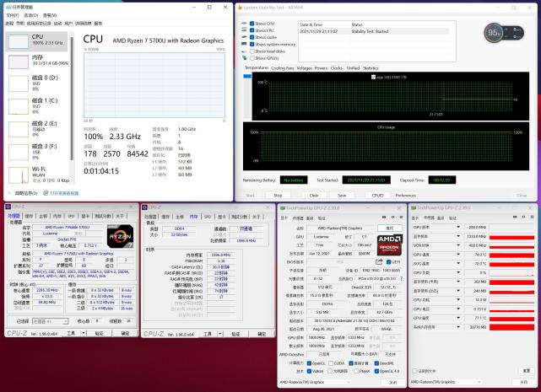
Task: Open GPU-Z screenshot camera icon in left window
Action: [384, 217]
